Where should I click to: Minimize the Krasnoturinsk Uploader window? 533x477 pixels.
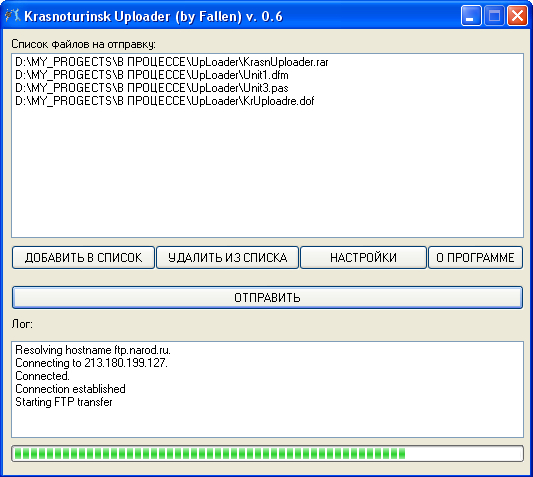(x=470, y=16)
